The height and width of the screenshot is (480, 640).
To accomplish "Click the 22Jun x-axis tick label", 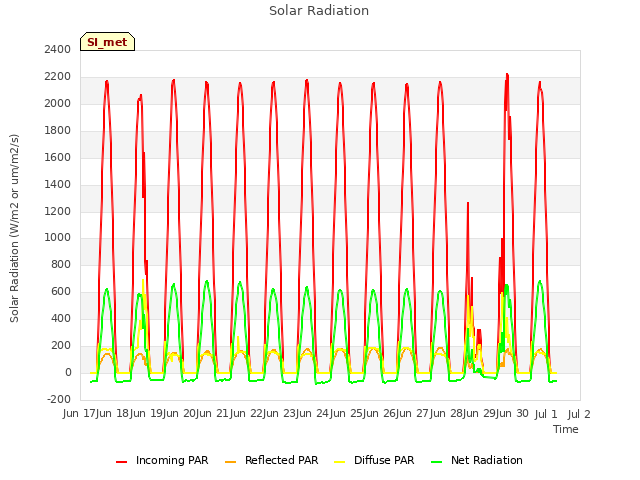I will [264, 414].
